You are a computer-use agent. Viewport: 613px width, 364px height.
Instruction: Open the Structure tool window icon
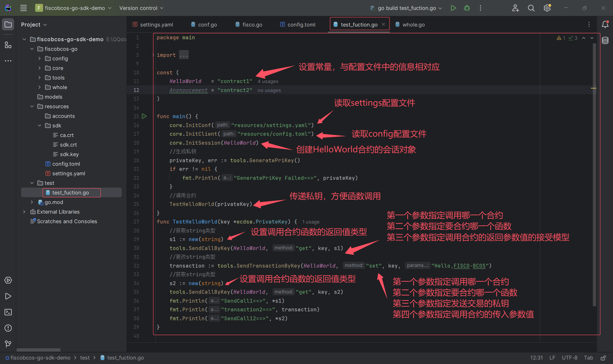tap(8, 45)
